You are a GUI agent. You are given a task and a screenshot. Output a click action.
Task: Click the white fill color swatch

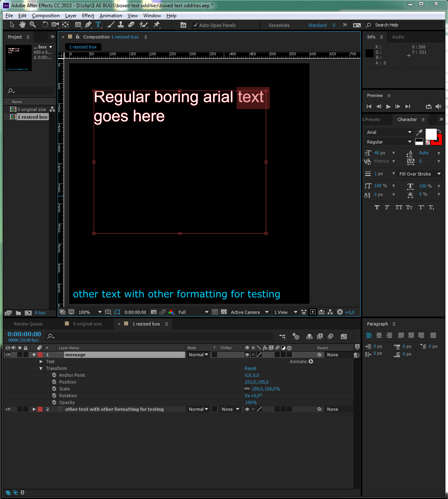click(x=431, y=134)
